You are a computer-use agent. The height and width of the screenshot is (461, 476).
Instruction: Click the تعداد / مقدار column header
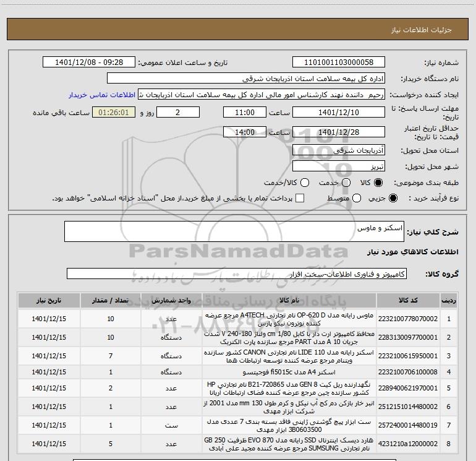pos(111,300)
